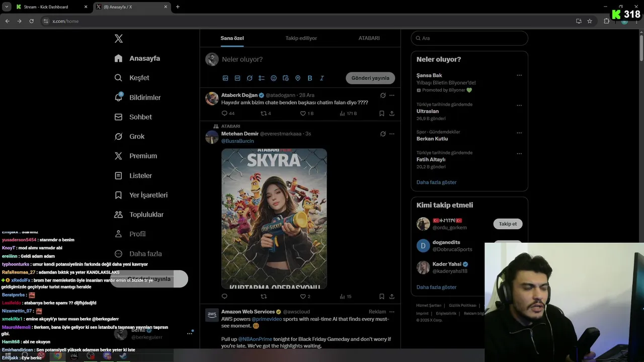Schedule the post with calendar icon
Image resolution: width=644 pixels, height=362 pixels.
pyautogui.click(x=286, y=78)
